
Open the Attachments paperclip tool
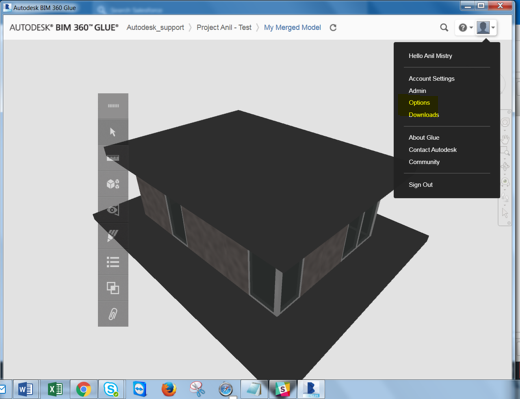[x=113, y=314]
